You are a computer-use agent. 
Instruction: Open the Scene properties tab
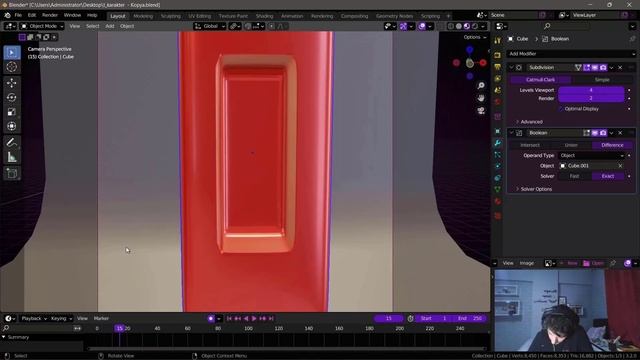498,90
